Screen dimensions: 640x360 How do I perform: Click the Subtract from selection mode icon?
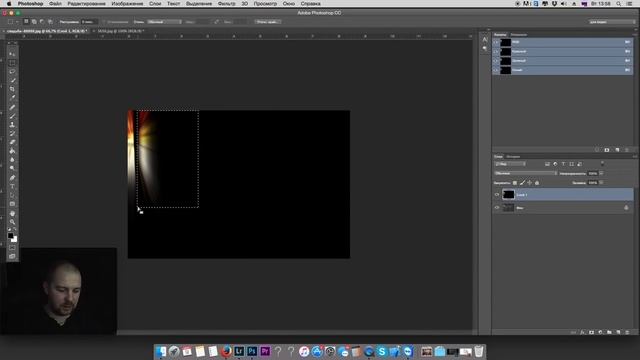pos(42,22)
